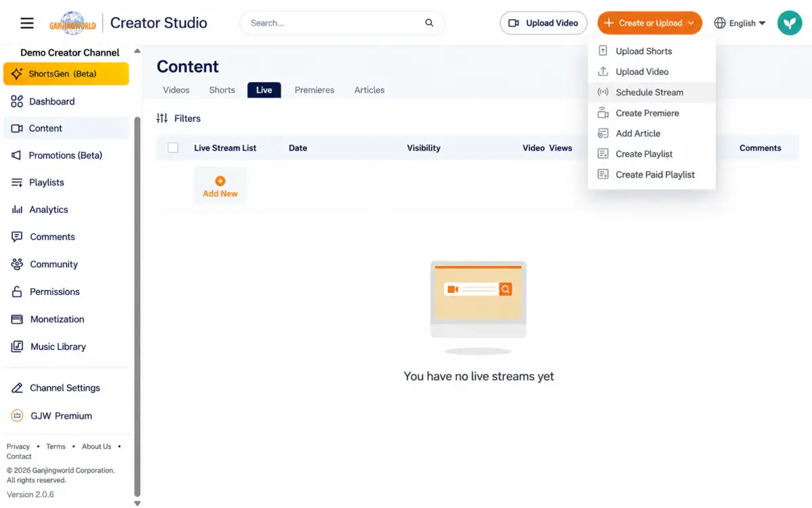Click the Permissions lock icon
This screenshot has width=812, height=508.
click(17, 292)
